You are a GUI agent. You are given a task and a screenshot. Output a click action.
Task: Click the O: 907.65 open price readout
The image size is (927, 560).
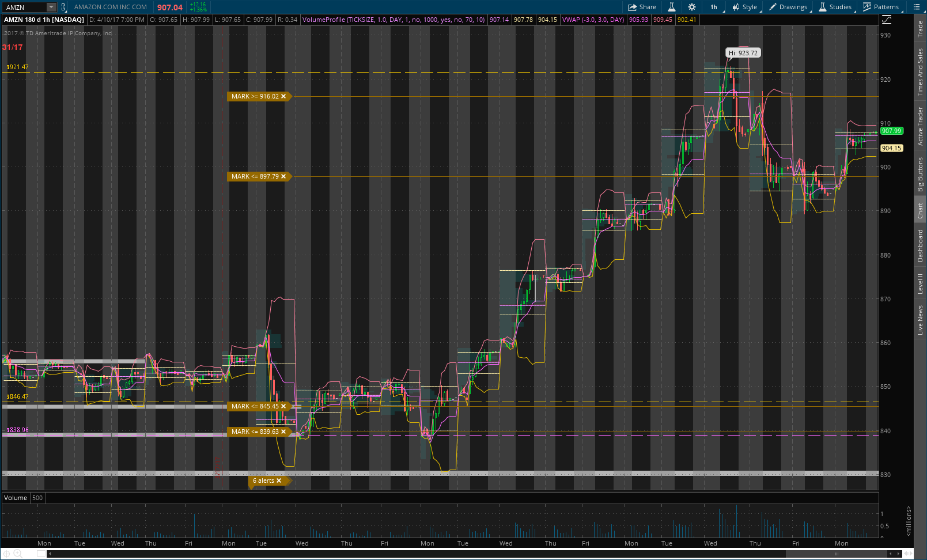point(164,20)
